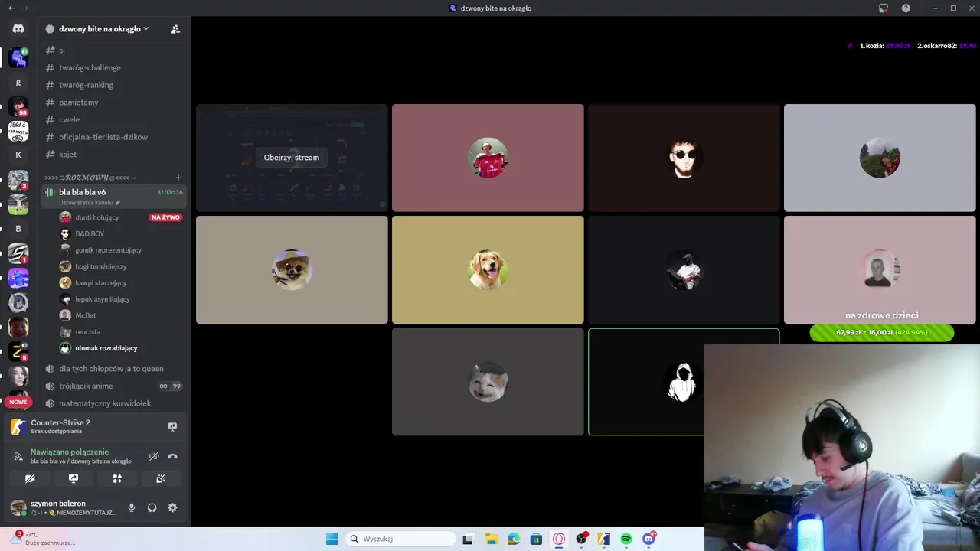Mute microphone in user panel
The image size is (980, 551).
click(132, 507)
